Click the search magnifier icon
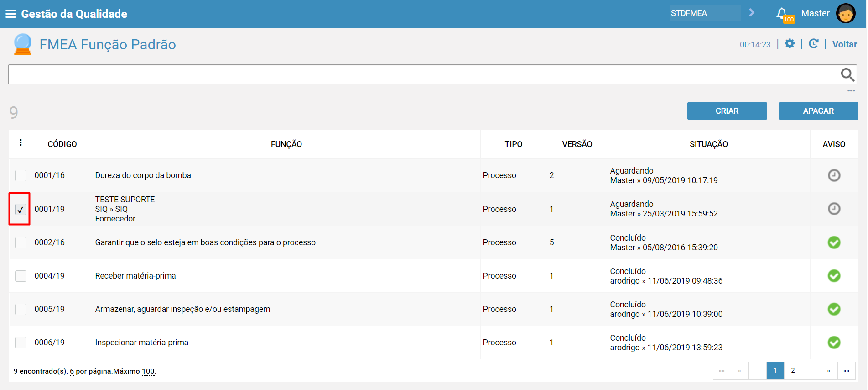The image size is (868, 390). [x=847, y=74]
